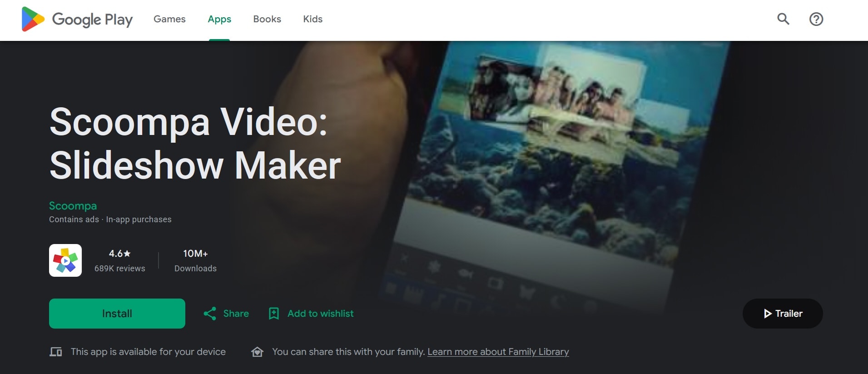Click the Share text button

pos(236,314)
